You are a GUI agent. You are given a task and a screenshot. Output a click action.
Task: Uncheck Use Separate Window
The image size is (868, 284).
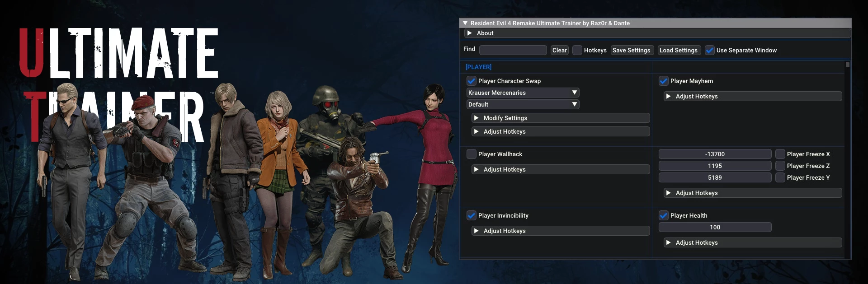(x=710, y=50)
